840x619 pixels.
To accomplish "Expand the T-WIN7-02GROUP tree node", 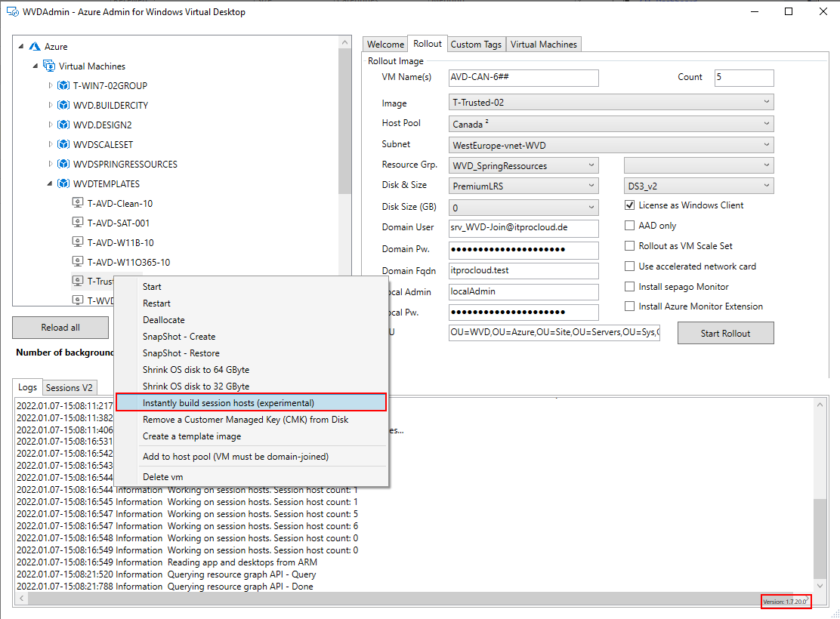I will [51, 85].
